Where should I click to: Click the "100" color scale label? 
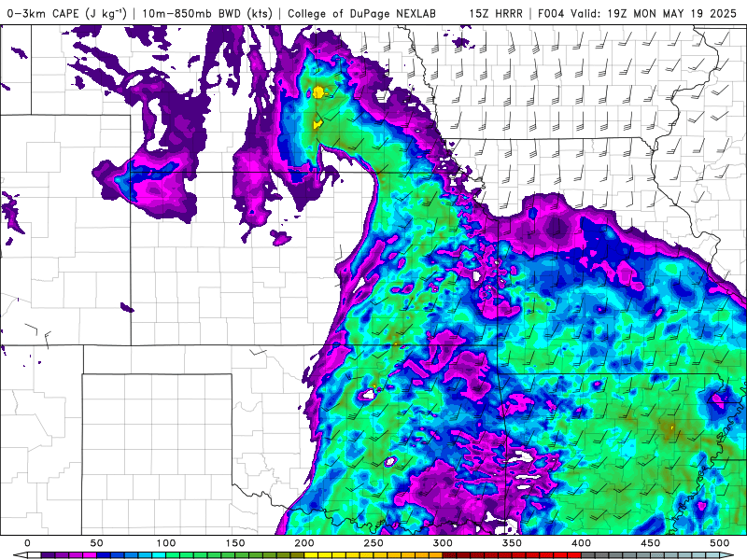(166, 543)
